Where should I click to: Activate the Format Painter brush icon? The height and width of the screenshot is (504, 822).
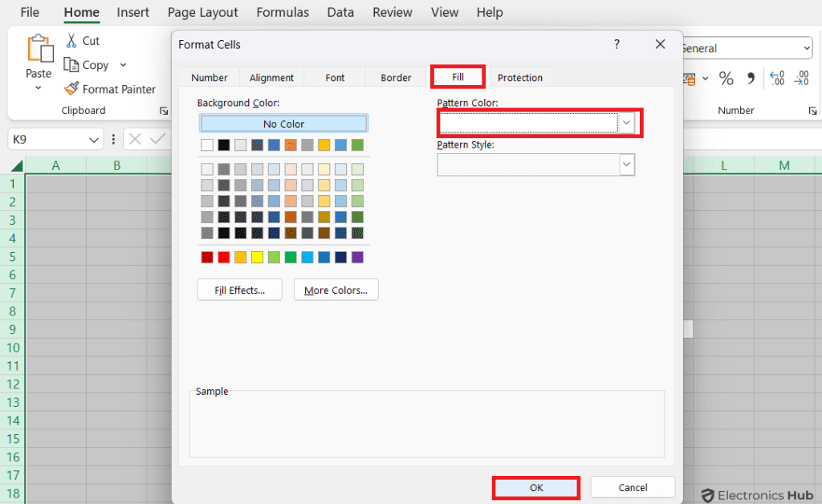71,89
